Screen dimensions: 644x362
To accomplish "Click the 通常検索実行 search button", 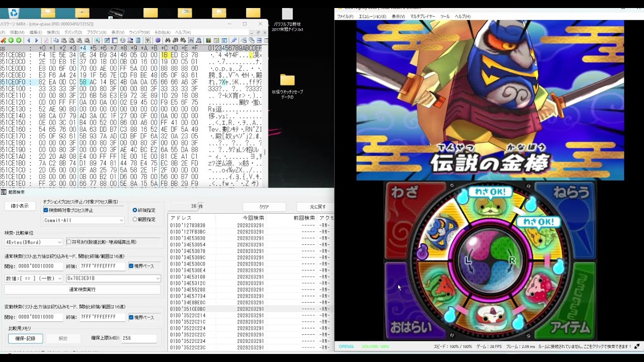I will (83, 290).
